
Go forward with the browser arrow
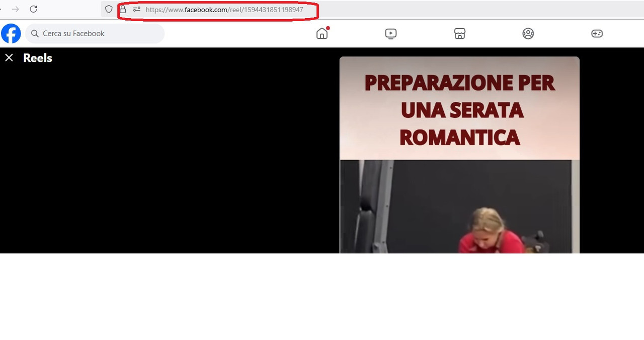click(16, 9)
